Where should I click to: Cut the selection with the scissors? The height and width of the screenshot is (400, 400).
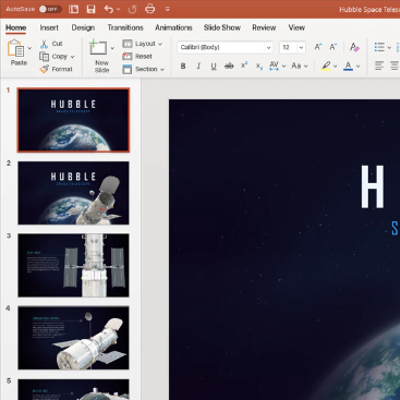tap(51, 44)
